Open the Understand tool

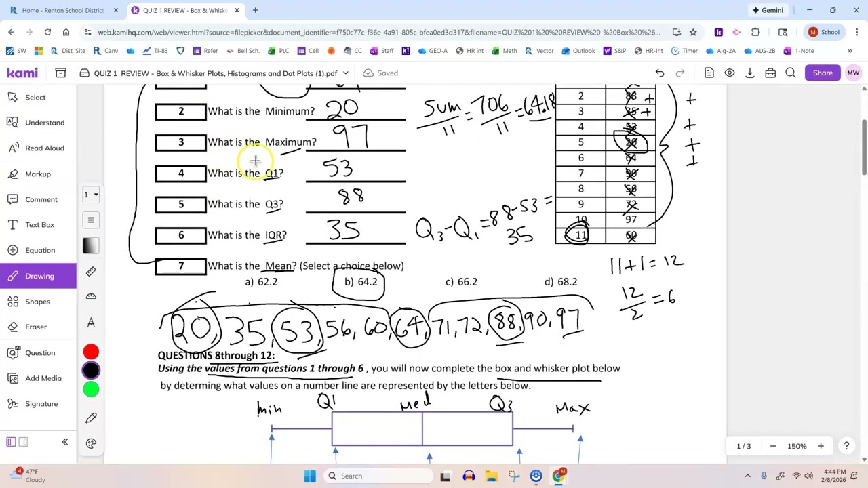click(x=38, y=123)
